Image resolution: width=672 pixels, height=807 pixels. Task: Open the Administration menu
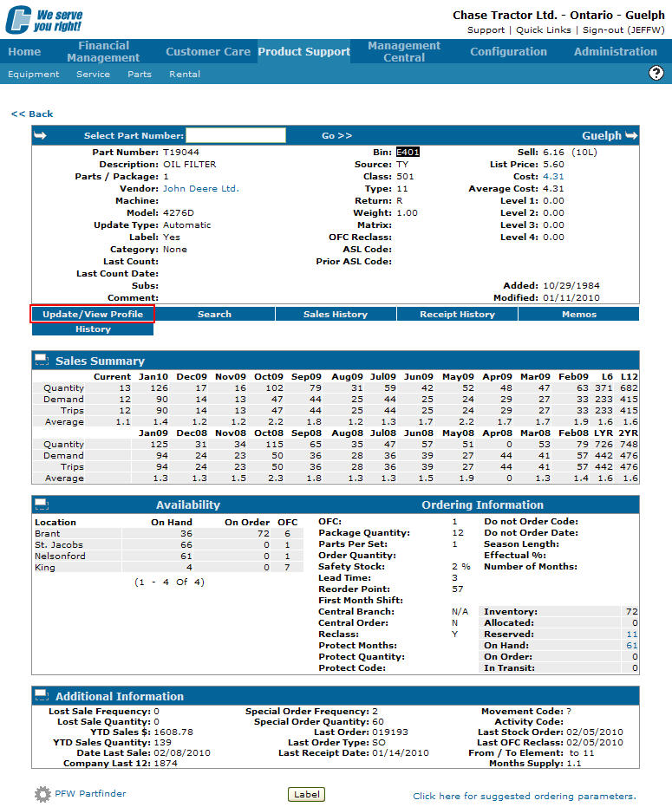[616, 51]
